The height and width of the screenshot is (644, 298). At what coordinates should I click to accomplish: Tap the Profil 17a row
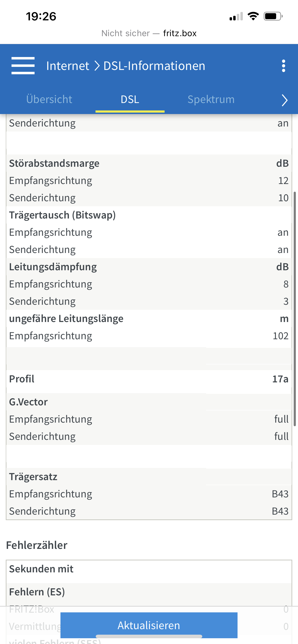click(149, 379)
